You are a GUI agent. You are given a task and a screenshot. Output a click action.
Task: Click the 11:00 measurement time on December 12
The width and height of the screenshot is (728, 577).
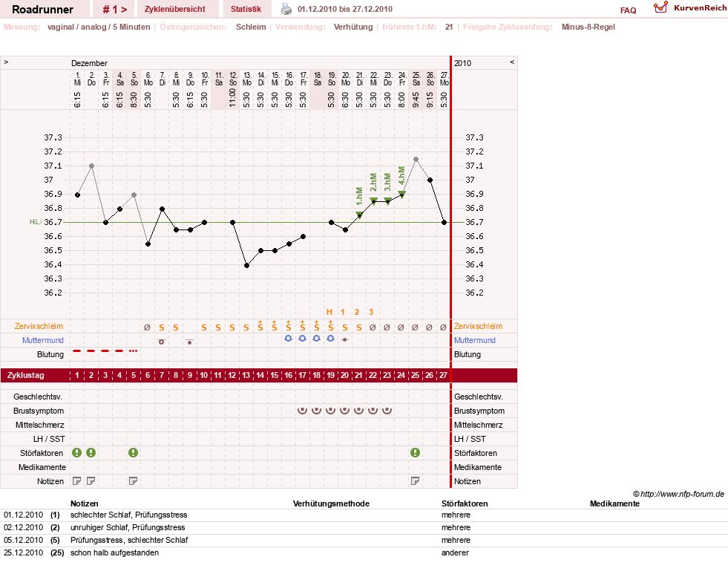pyautogui.click(x=232, y=98)
